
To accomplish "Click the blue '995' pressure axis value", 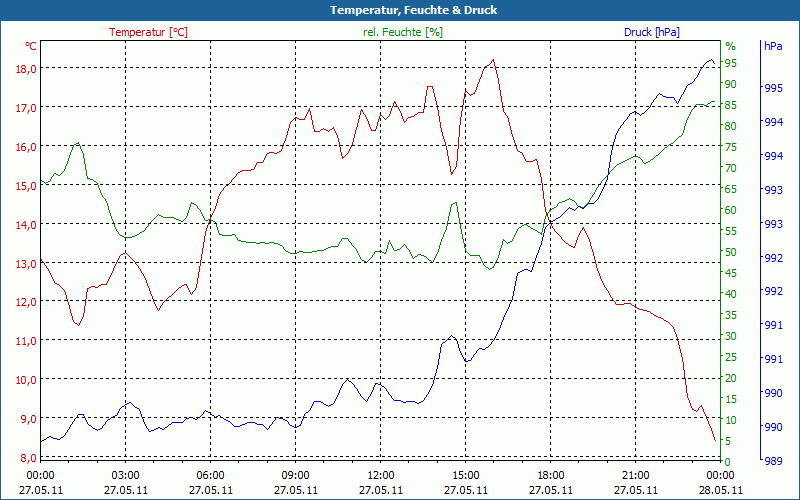I will [773, 88].
